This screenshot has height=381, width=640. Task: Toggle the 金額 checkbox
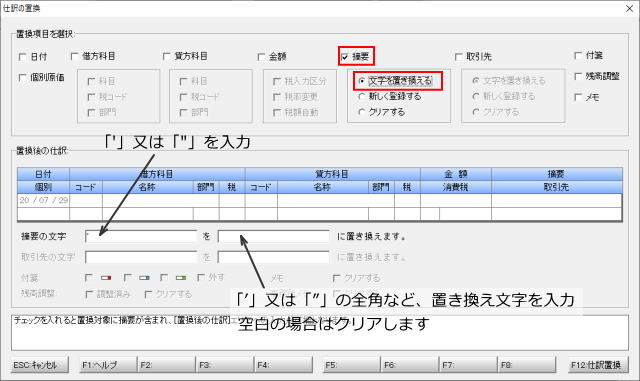coord(261,57)
